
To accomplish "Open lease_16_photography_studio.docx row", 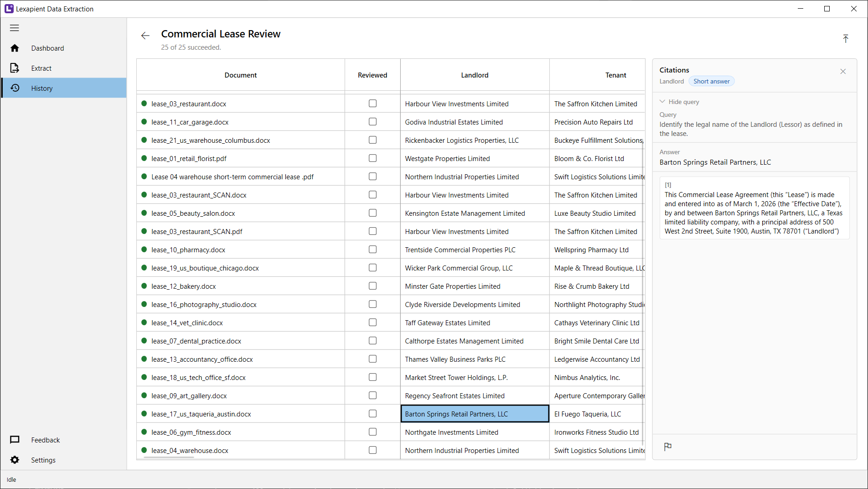I will tap(241, 304).
